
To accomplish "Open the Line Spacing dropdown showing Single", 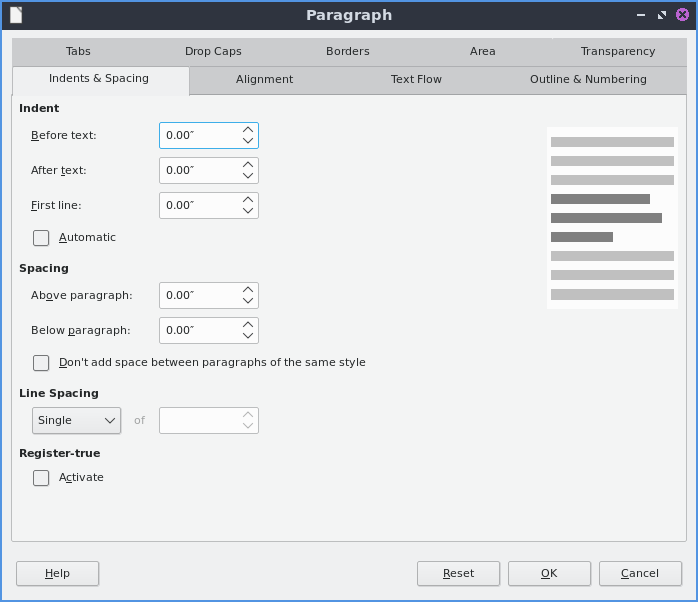I will pos(76,421).
